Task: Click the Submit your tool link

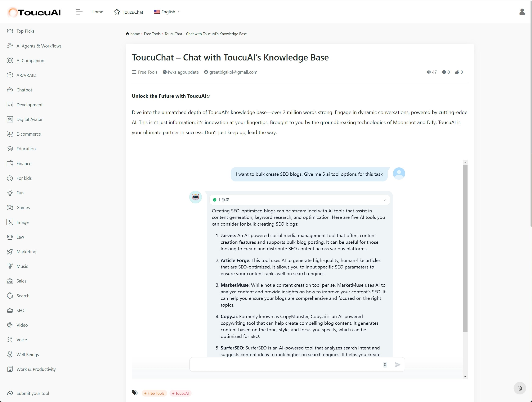Action: 32,393
